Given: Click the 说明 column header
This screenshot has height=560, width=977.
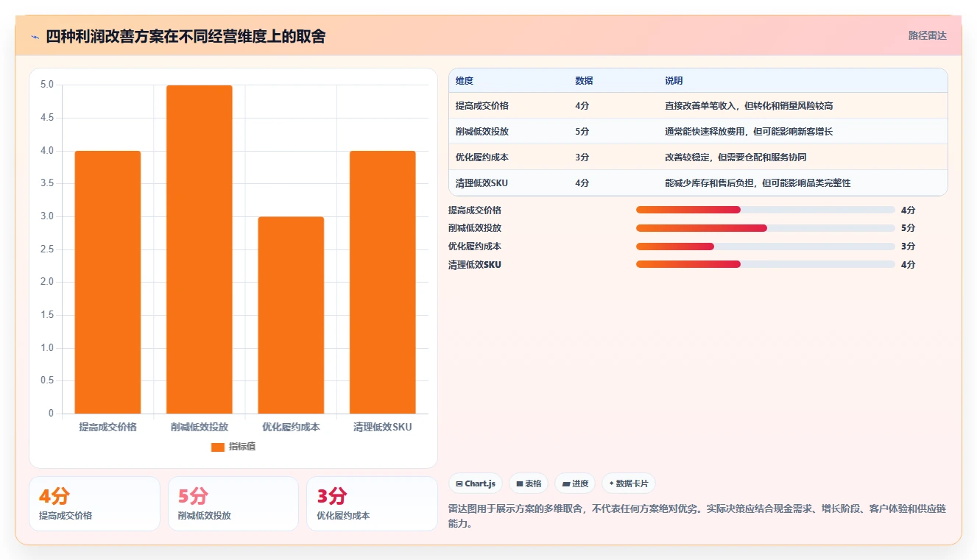Looking at the screenshot, I should (674, 81).
